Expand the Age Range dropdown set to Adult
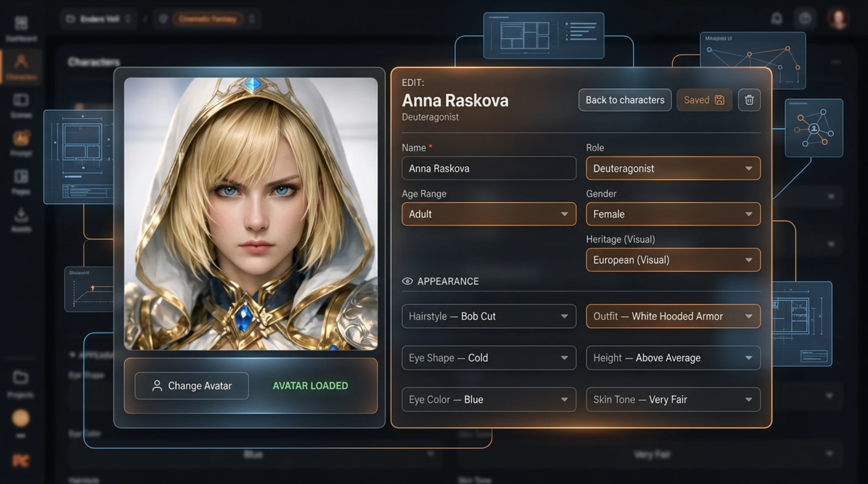 click(489, 214)
